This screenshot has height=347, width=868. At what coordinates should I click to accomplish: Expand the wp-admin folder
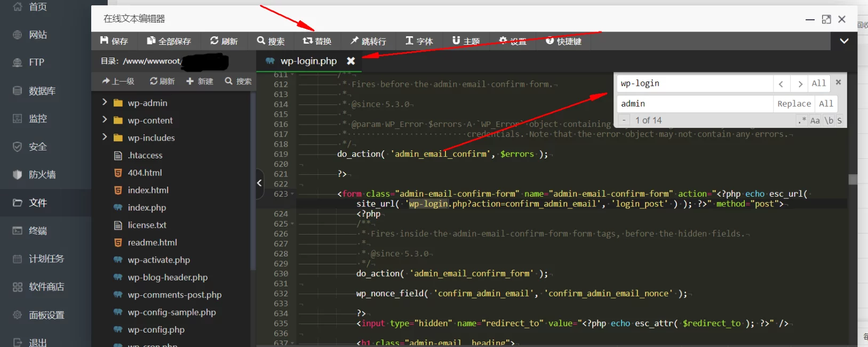(105, 102)
